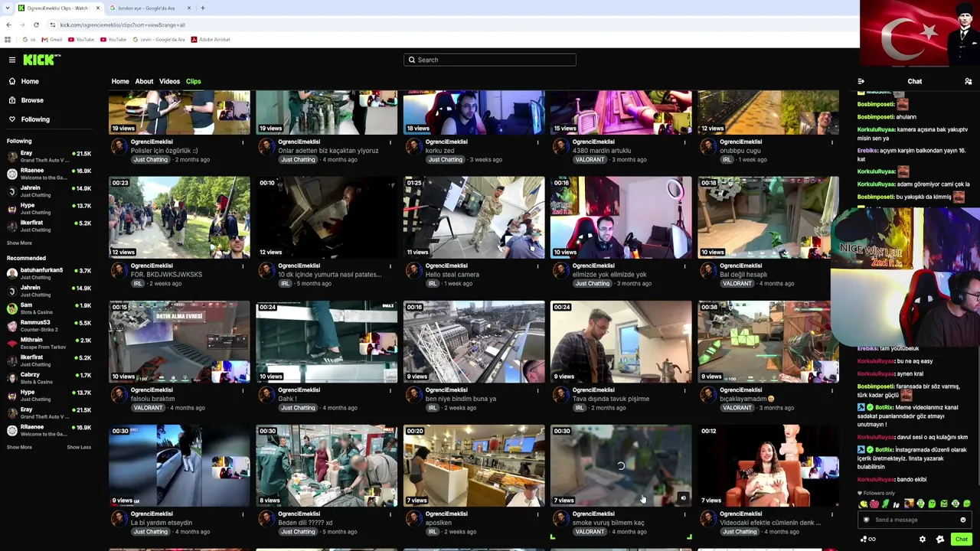Screen dimensions: 980x551
Task: Insert the red apple quick emote
Action: coord(874,504)
